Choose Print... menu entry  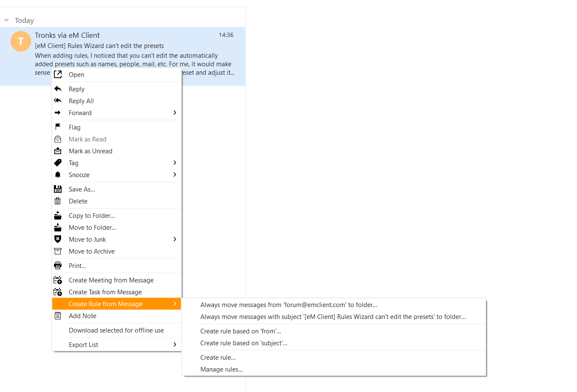click(116, 266)
